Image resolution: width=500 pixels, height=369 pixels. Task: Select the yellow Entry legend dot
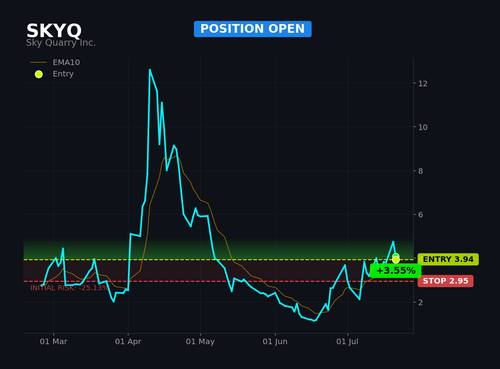(39, 74)
